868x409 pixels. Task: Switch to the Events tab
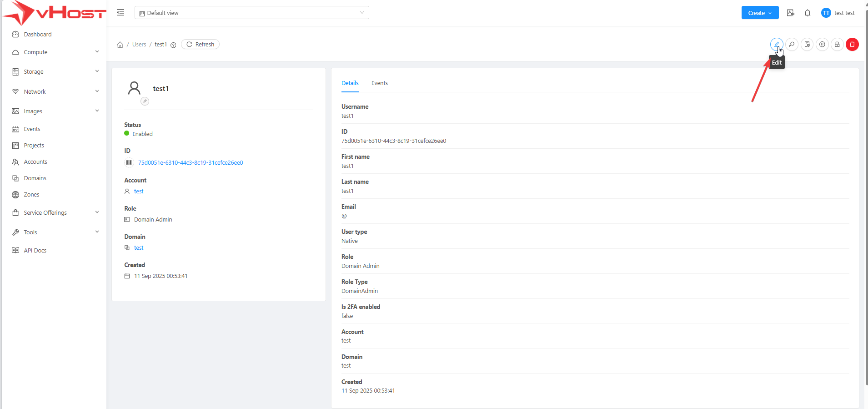coord(379,83)
